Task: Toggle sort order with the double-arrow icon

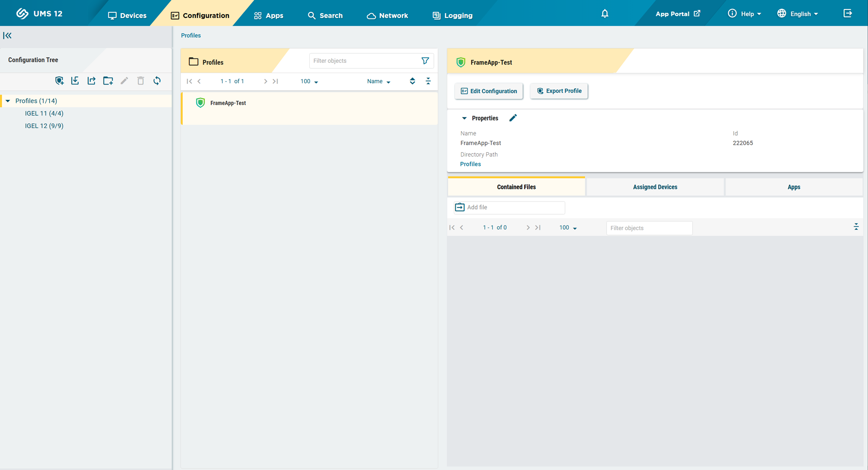Action: pos(412,81)
